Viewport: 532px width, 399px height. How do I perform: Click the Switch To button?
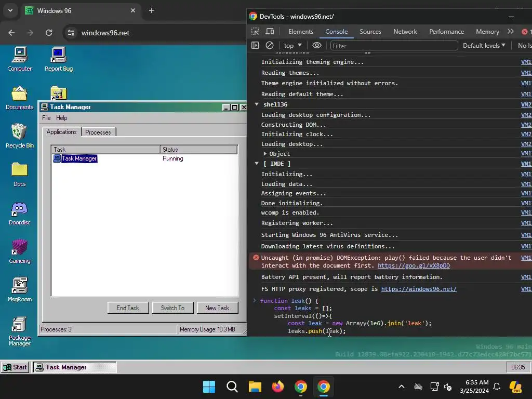point(172,308)
